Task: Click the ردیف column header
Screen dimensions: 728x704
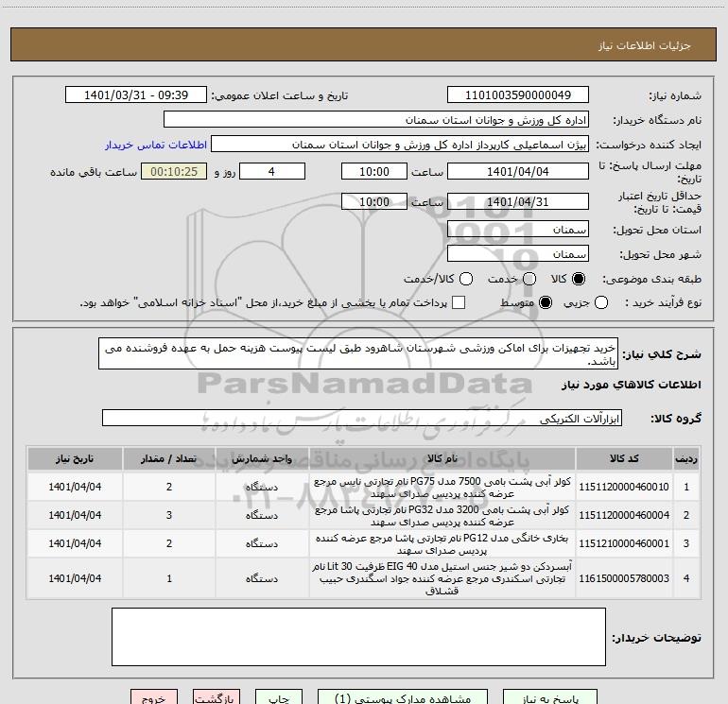Action: (686, 458)
